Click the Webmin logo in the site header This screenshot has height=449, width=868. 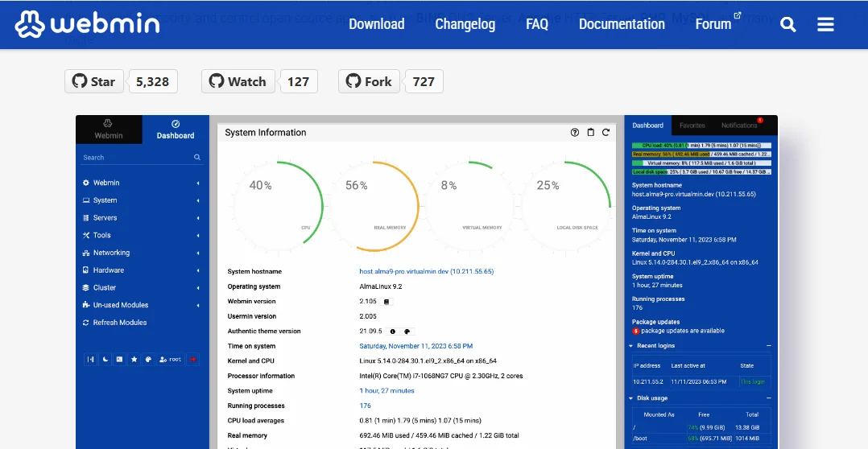(x=88, y=24)
